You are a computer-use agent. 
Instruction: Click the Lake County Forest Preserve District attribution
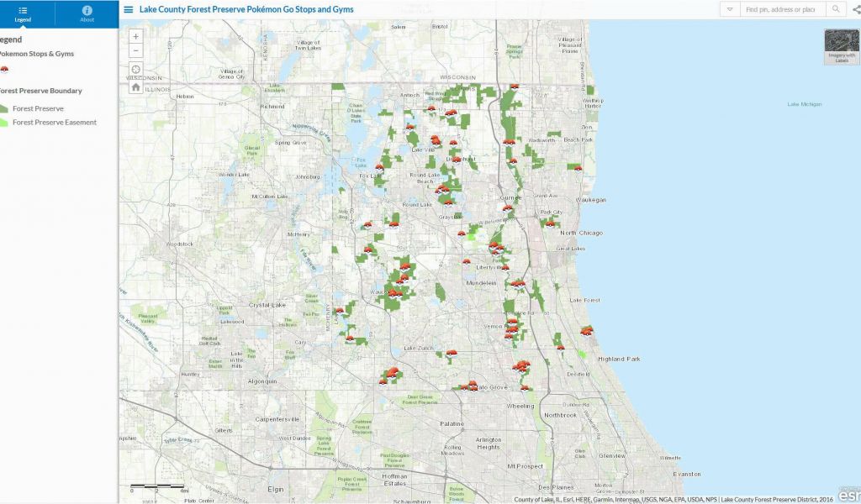776,500
